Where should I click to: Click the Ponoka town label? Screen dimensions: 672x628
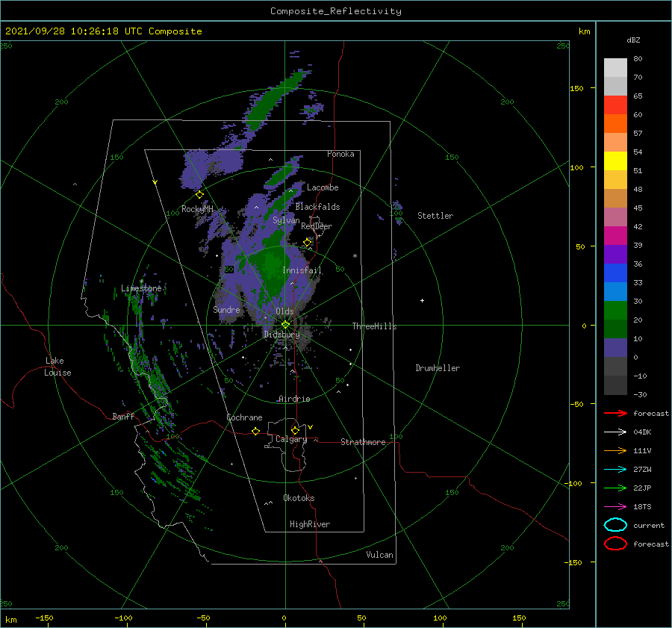[x=340, y=154]
